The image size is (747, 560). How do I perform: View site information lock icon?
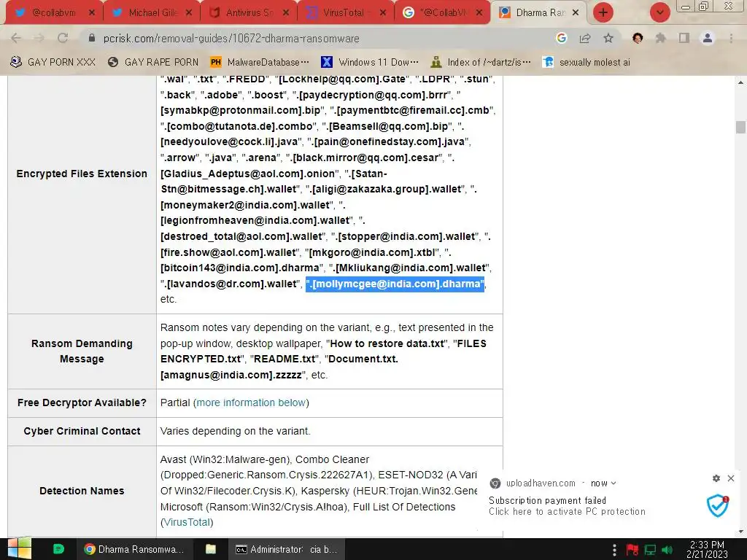pos(92,38)
